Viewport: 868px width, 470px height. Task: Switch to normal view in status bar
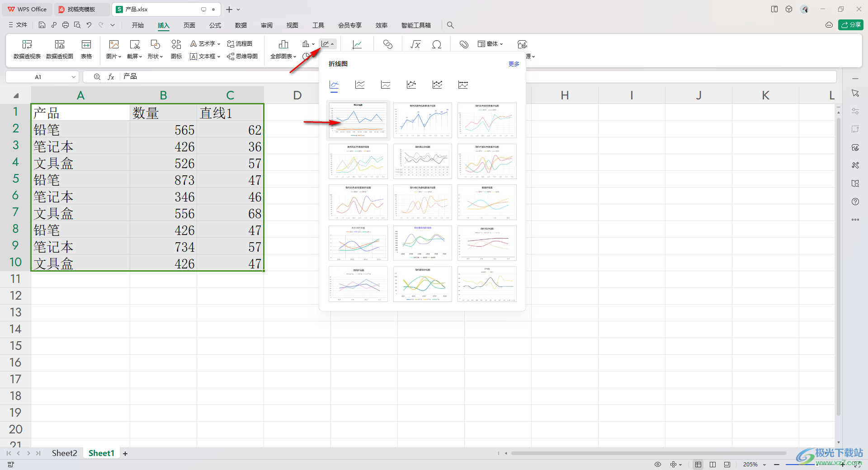(x=698, y=465)
